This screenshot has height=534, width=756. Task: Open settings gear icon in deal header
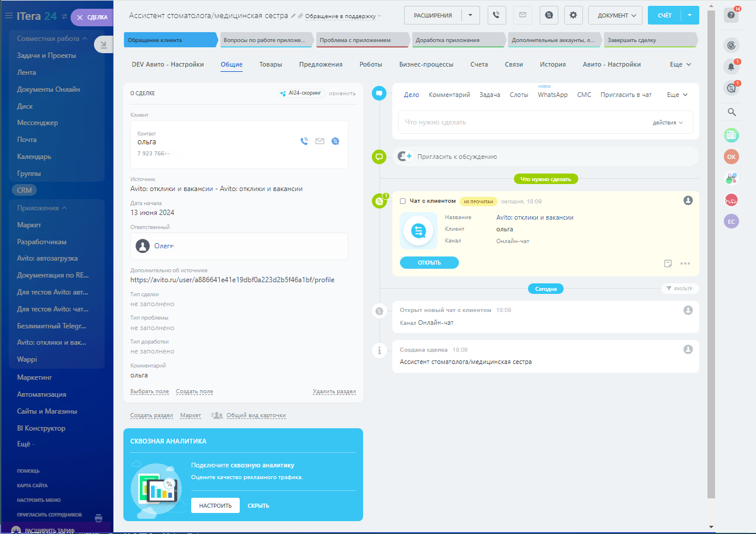(x=573, y=15)
